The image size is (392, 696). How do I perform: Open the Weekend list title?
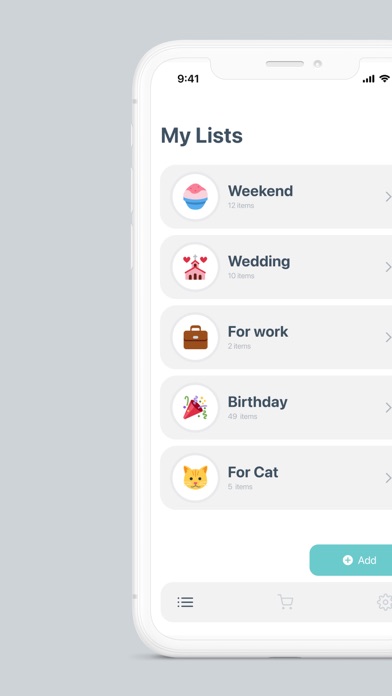coord(260,191)
